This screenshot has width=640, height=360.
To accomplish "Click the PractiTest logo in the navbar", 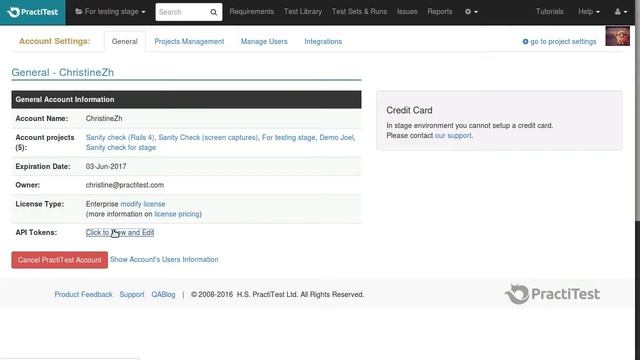I will (33, 12).
